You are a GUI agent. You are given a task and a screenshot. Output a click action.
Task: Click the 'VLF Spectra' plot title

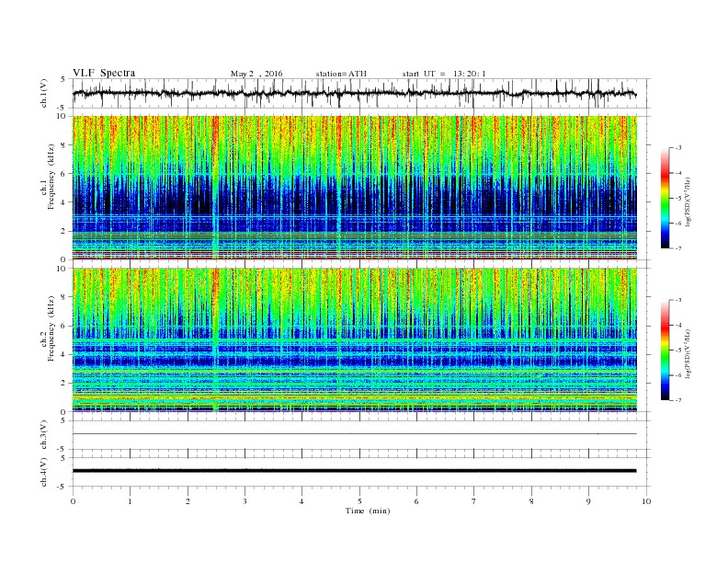pyautogui.click(x=104, y=73)
